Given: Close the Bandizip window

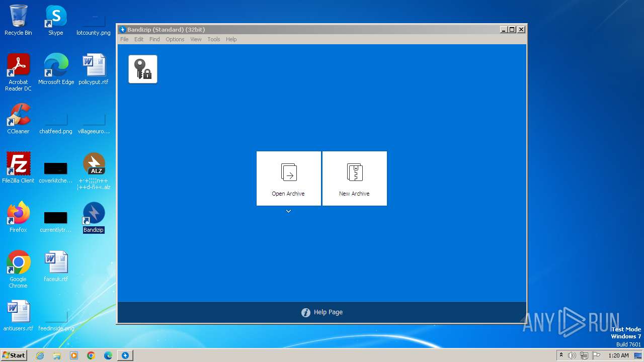Looking at the screenshot, I should click(521, 30).
